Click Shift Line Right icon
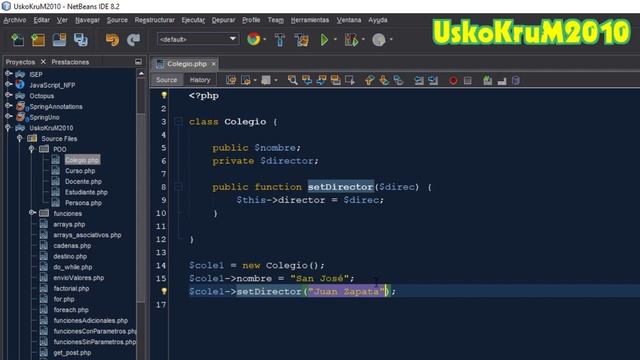Viewport: 640px width, 360px height. click(x=433, y=80)
